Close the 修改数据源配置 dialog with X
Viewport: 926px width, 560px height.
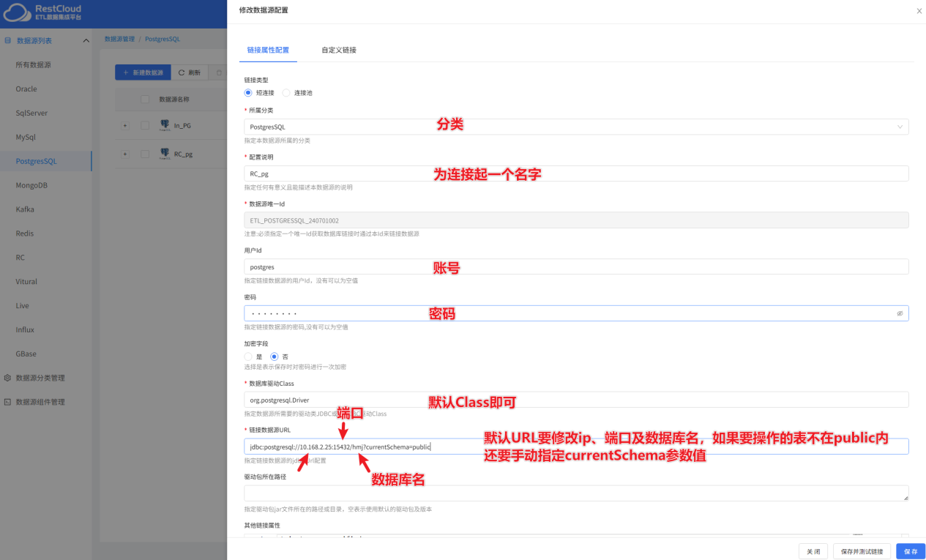click(x=919, y=11)
